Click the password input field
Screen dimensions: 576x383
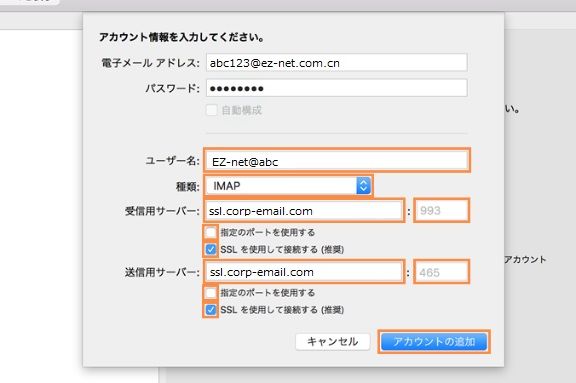click(x=336, y=88)
